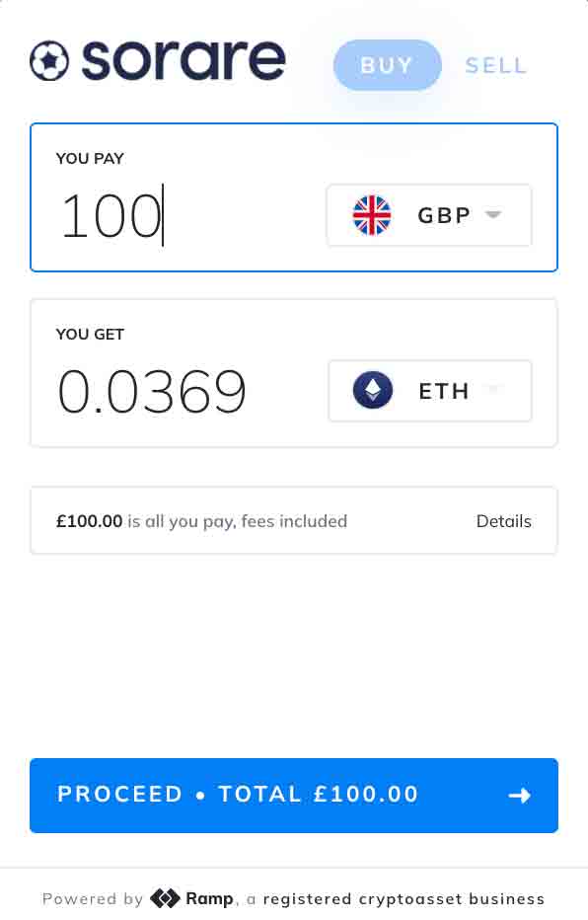Open the GBP currency dropdown
This screenshot has height=920, width=588.
pos(429,215)
